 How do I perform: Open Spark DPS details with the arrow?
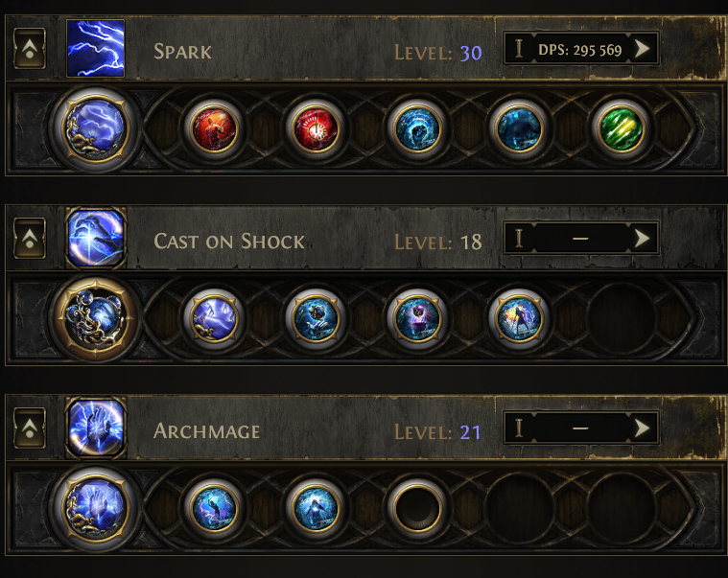pyautogui.click(x=643, y=49)
